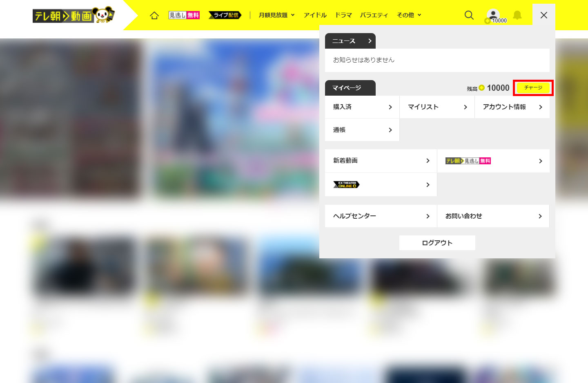This screenshot has height=383, width=588.
Task: Open the ニュース section tab
Action: tap(350, 41)
